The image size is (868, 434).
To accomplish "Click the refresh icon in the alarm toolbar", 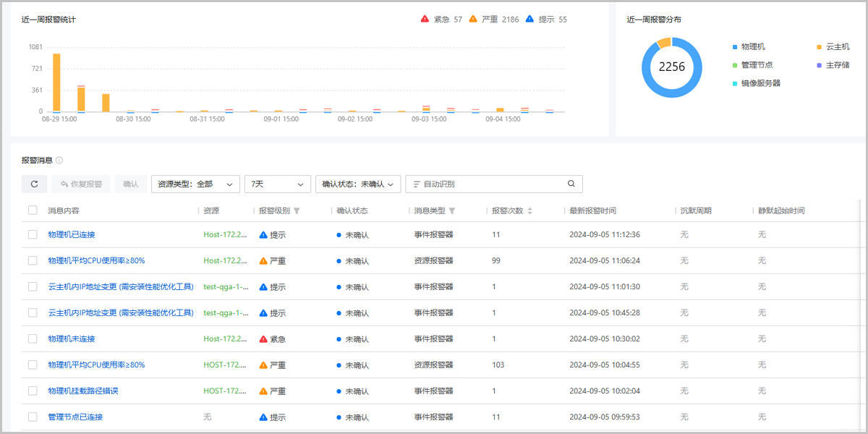I will [x=33, y=184].
